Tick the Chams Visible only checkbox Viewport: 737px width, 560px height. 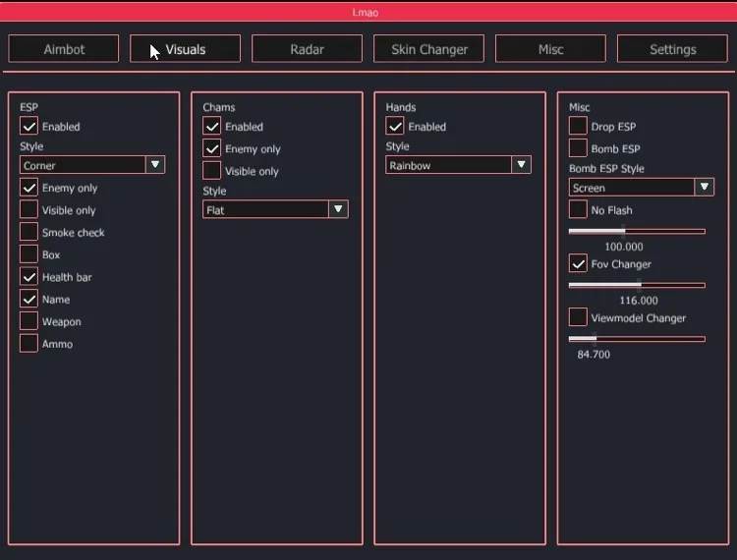212,171
